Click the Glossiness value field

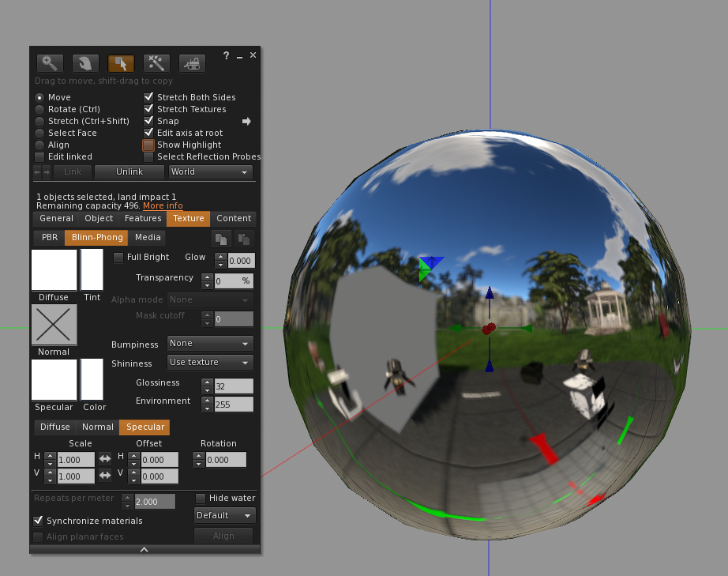coord(234,386)
